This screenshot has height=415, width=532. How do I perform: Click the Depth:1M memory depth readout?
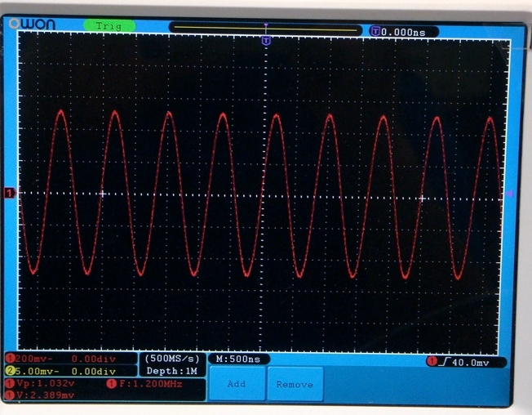pyautogui.click(x=172, y=371)
